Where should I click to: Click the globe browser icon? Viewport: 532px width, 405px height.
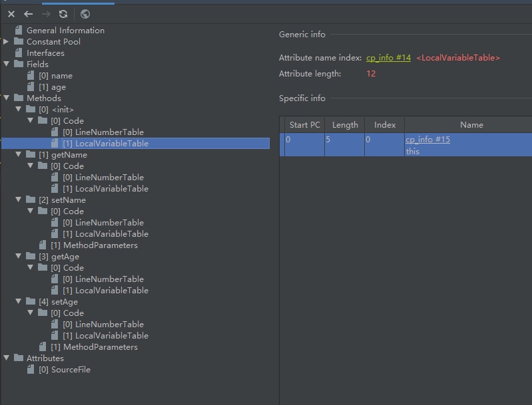pos(85,14)
